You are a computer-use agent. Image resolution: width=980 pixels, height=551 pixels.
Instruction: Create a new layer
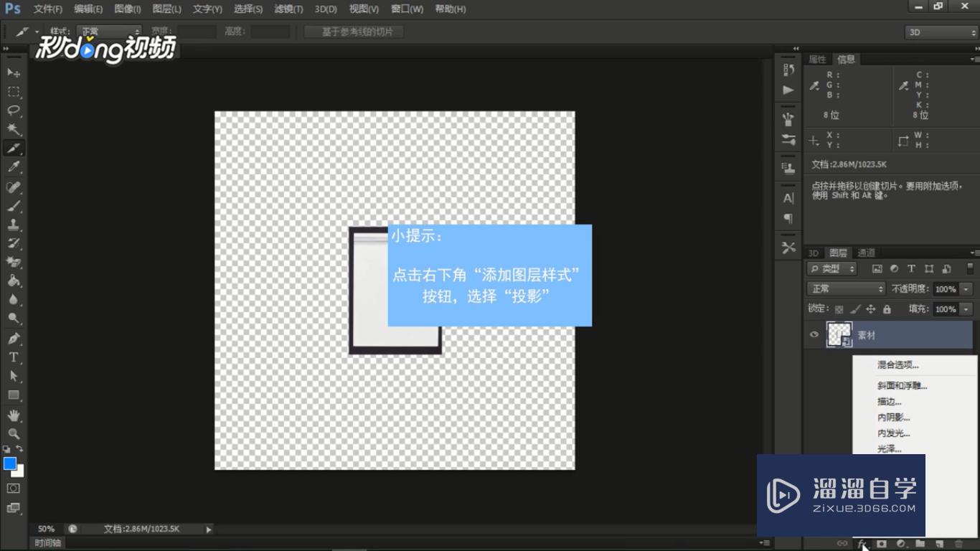939,544
